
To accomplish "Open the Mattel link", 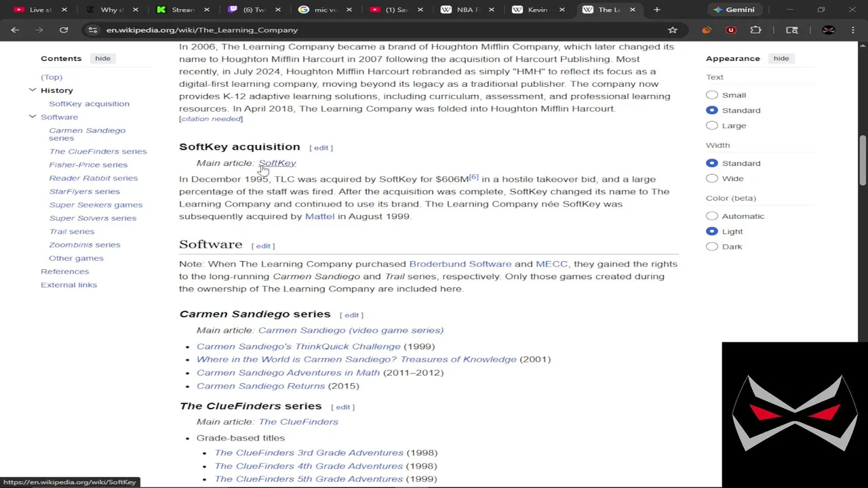I will click(319, 216).
